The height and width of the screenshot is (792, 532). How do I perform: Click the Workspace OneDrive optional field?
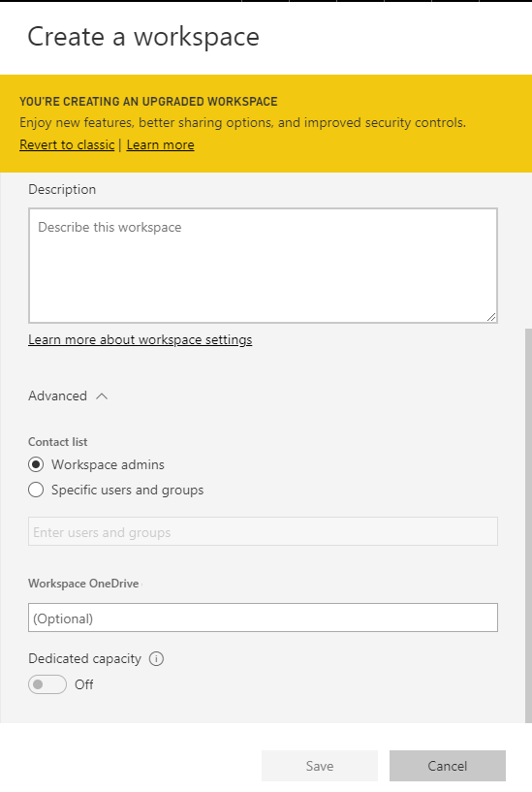click(263, 618)
